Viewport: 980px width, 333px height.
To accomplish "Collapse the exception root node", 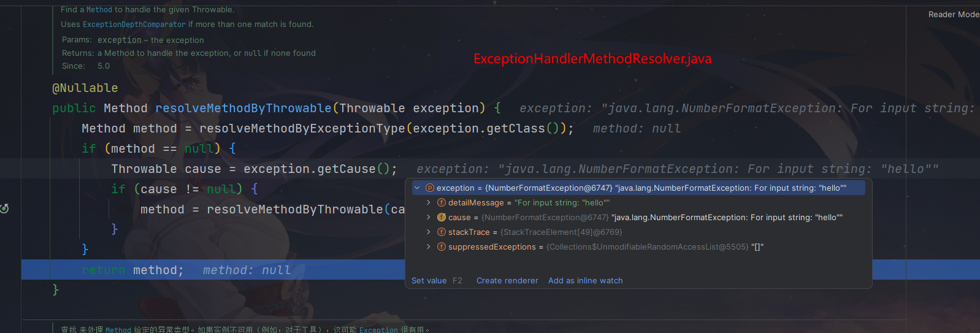I will point(417,188).
